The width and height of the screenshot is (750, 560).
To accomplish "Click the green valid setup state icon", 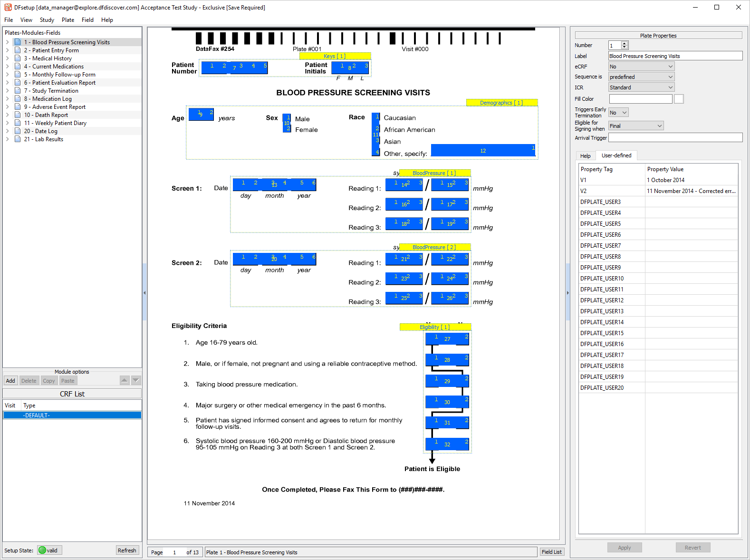I will pyautogui.click(x=42, y=550).
